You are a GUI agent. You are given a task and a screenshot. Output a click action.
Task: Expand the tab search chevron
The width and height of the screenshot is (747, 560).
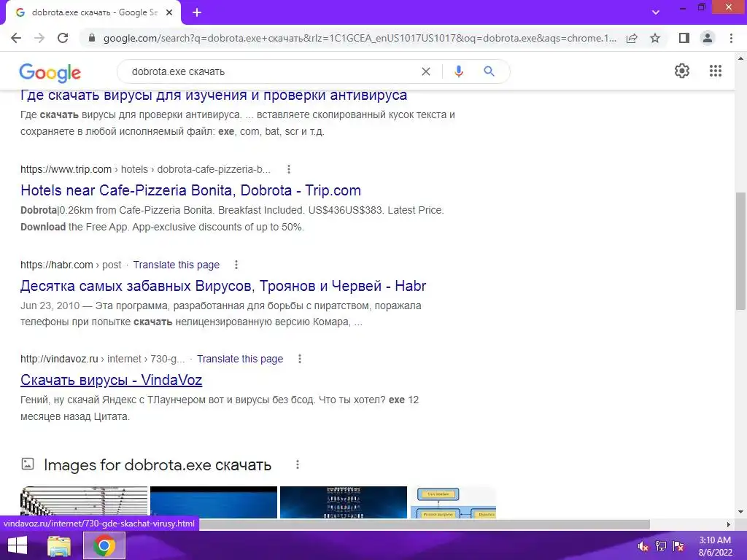pos(656,12)
